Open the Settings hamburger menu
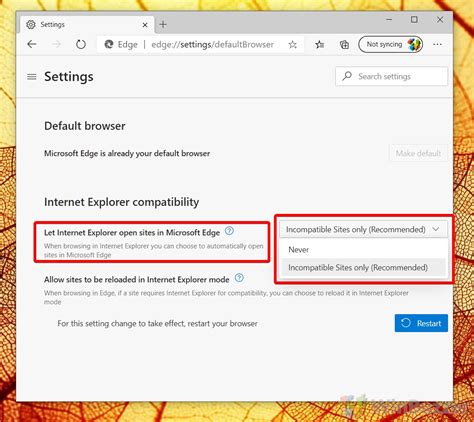 tap(32, 77)
